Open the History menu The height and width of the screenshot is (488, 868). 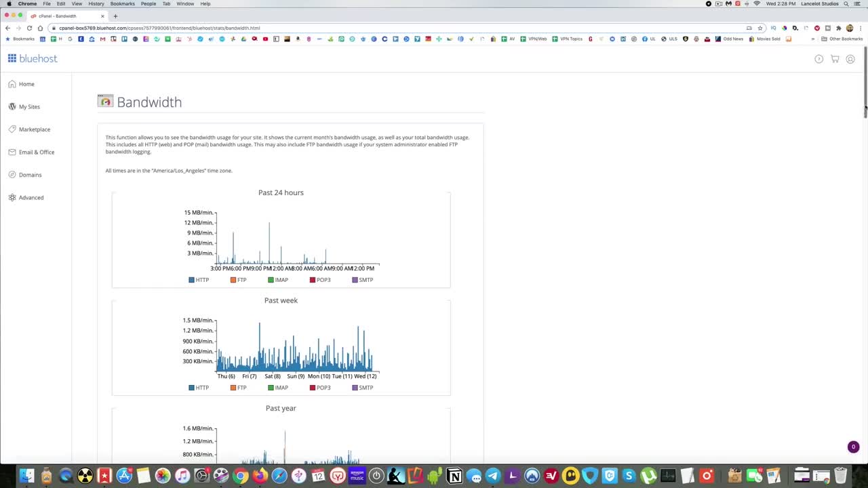96,3
